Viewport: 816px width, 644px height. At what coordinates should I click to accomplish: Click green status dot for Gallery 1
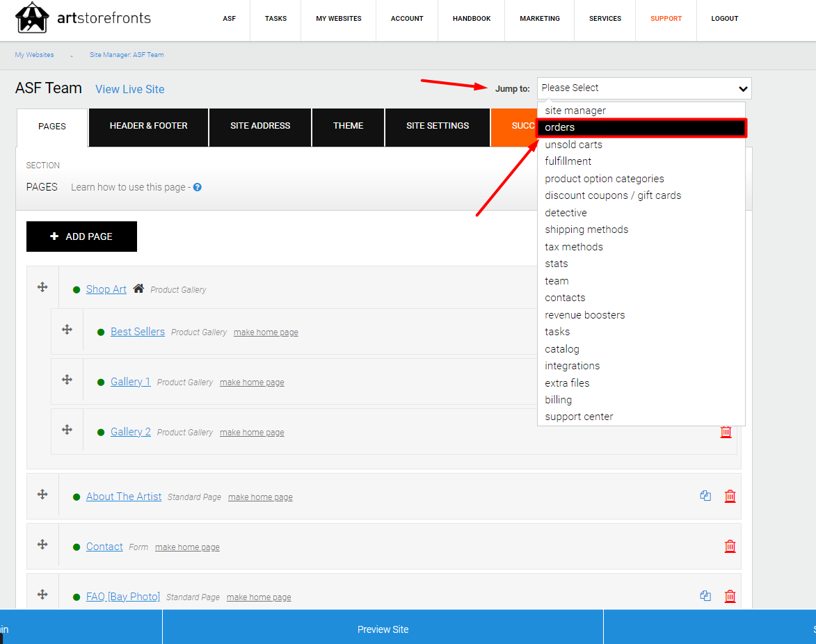[101, 383]
